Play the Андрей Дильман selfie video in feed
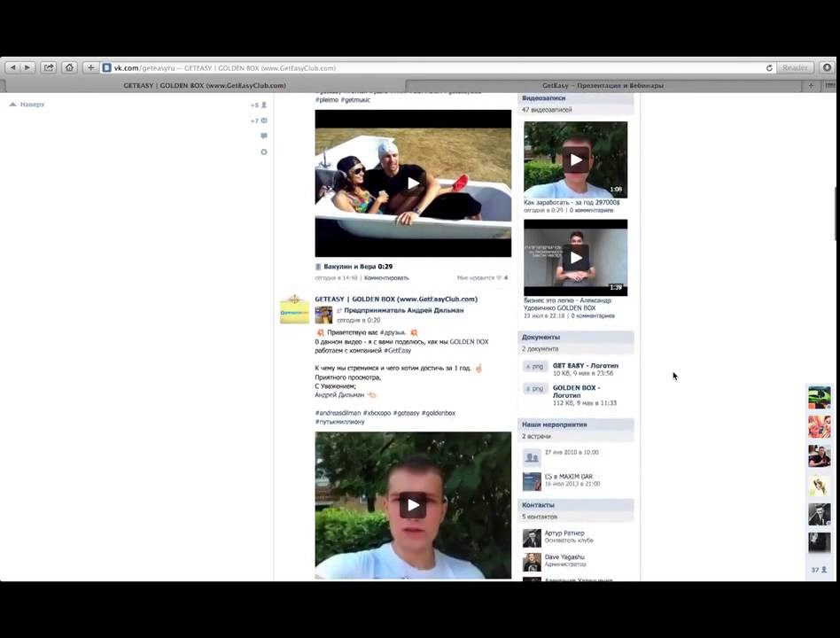Image resolution: width=840 pixels, height=638 pixels. 413,505
